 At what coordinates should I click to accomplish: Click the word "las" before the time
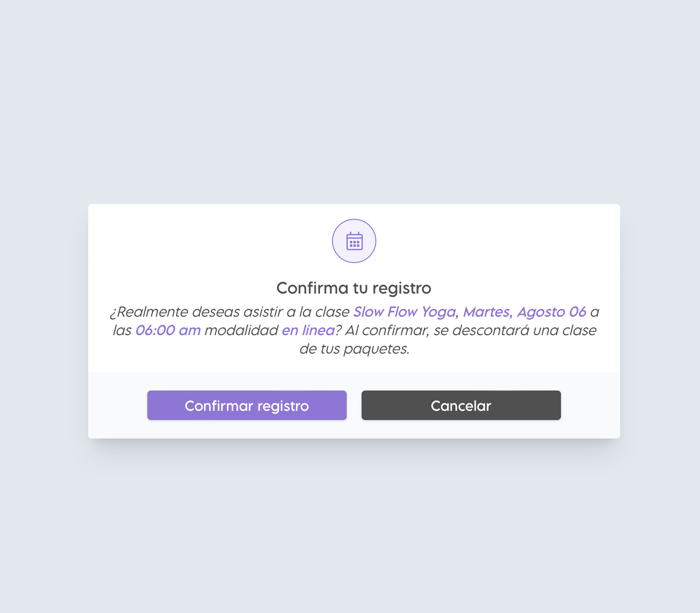[122, 331]
